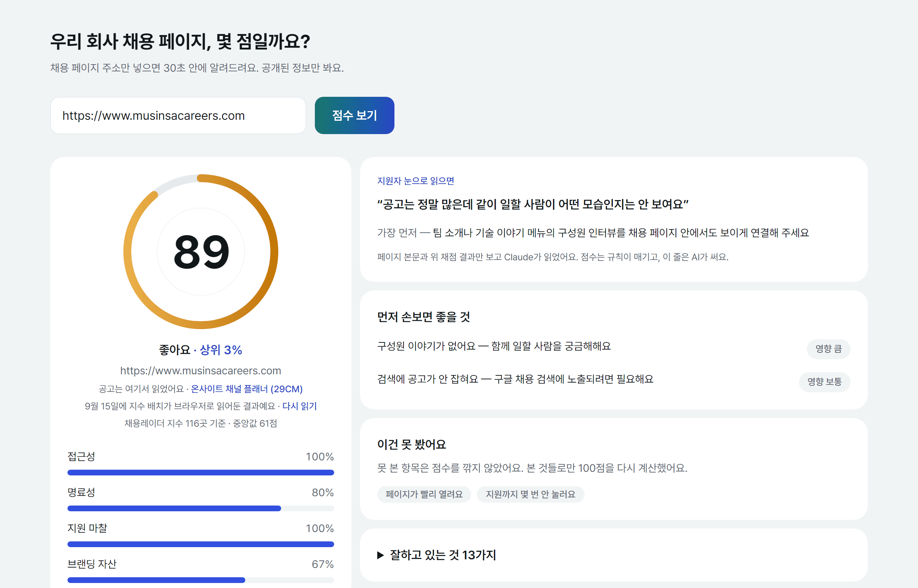Click the Claude AI disclaimer note
The height and width of the screenshot is (588, 918).
553,257
